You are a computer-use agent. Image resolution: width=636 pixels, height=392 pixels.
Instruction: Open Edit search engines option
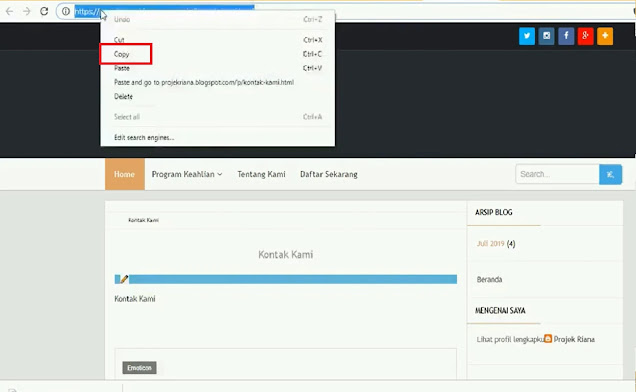click(217, 138)
